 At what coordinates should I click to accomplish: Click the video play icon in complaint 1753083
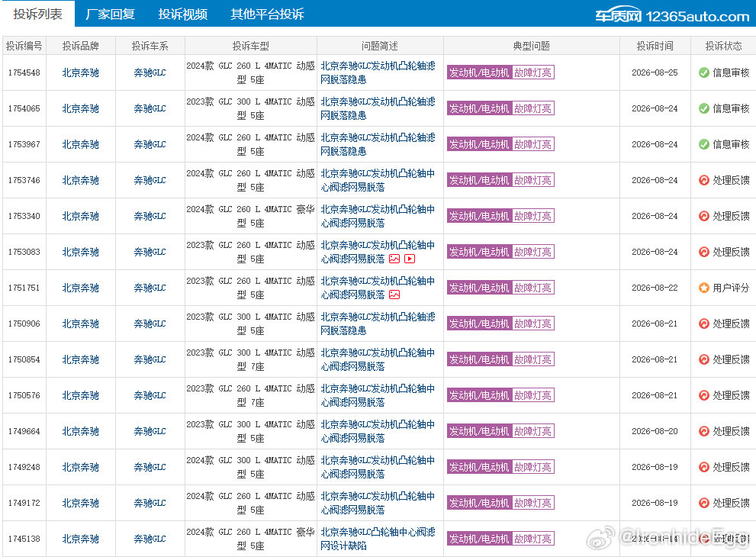pos(410,259)
